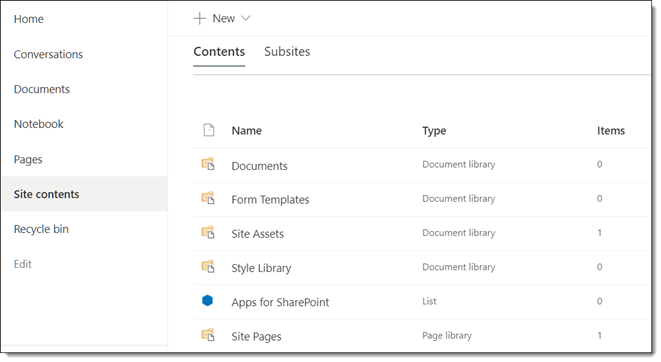Go to Home in the left navigation
The width and height of the screenshot is (661, 362).
(29, 19)
